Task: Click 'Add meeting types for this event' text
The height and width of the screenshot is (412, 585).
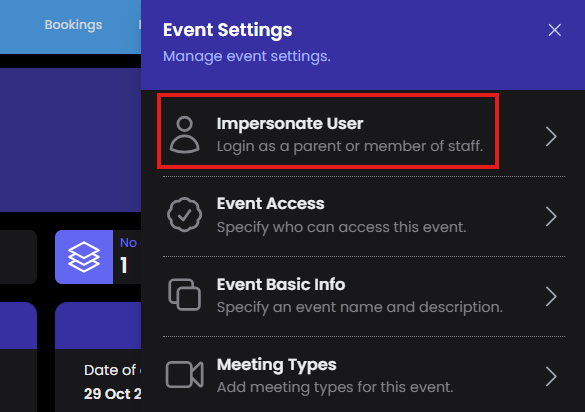Action: (335, 387)
